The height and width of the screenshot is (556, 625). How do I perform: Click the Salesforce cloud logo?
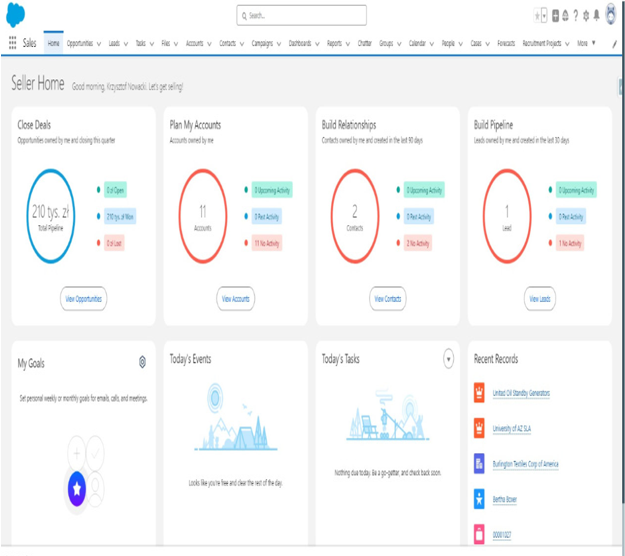click(16, 15)
